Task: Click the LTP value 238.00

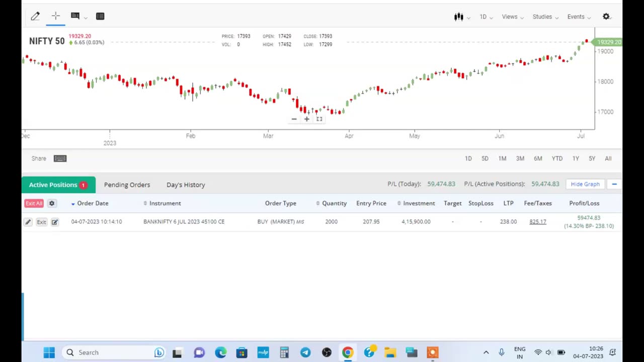Action: point(508,222)
